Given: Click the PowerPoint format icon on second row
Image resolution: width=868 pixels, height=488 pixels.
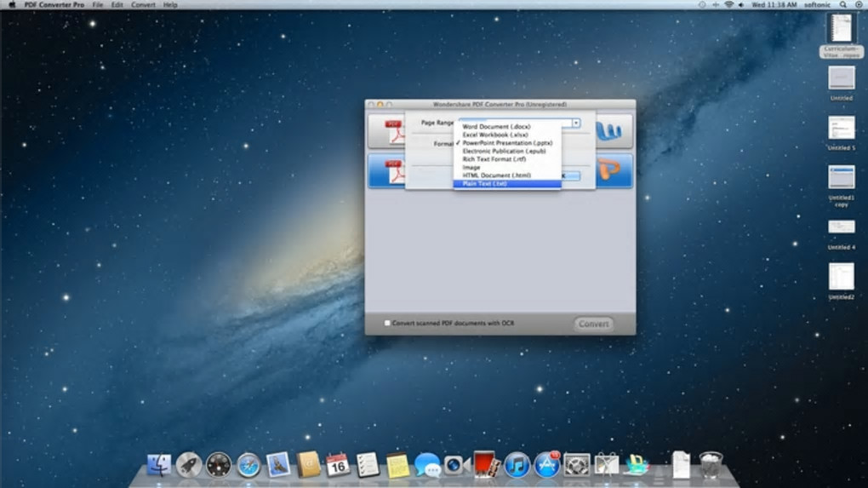Looking at the screenshot, I should 609,170.
